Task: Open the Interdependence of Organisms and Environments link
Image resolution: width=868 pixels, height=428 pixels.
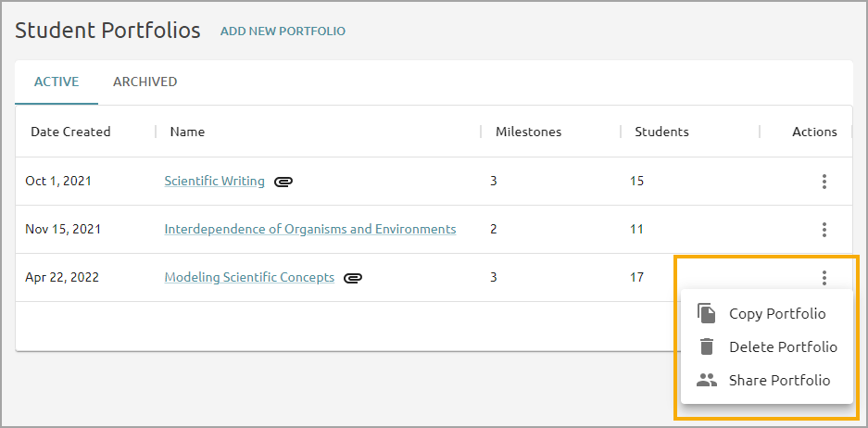Action: tap(310, 229)
